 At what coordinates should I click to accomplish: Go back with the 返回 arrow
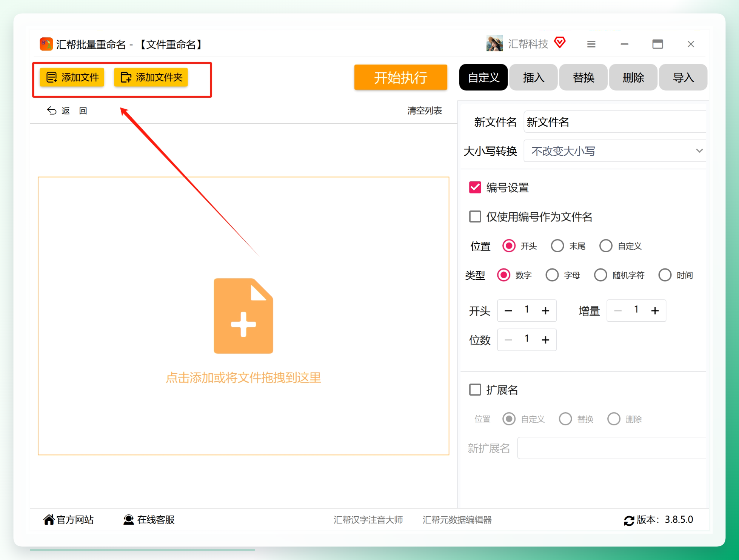point(67,110)
